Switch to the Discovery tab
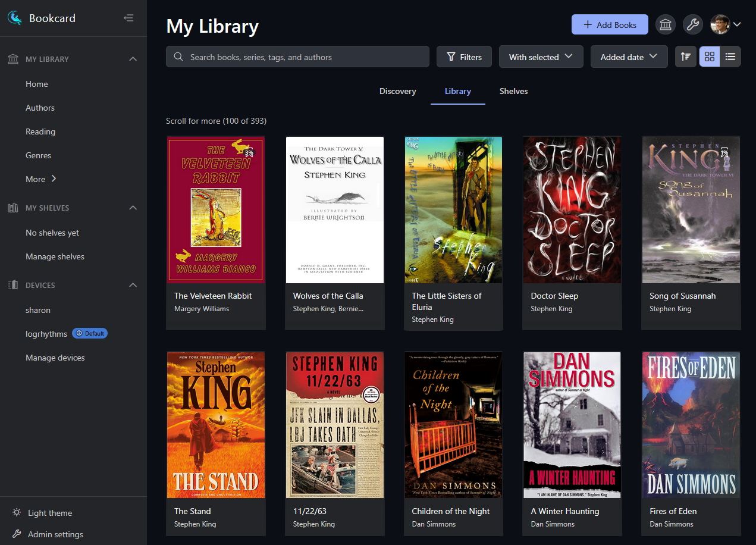Screen dimensions: 756x545 (x=397, y=91)
